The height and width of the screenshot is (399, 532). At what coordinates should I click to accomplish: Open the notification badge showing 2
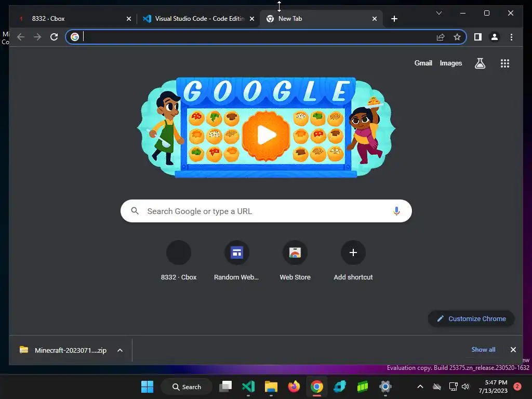[517, 387]
